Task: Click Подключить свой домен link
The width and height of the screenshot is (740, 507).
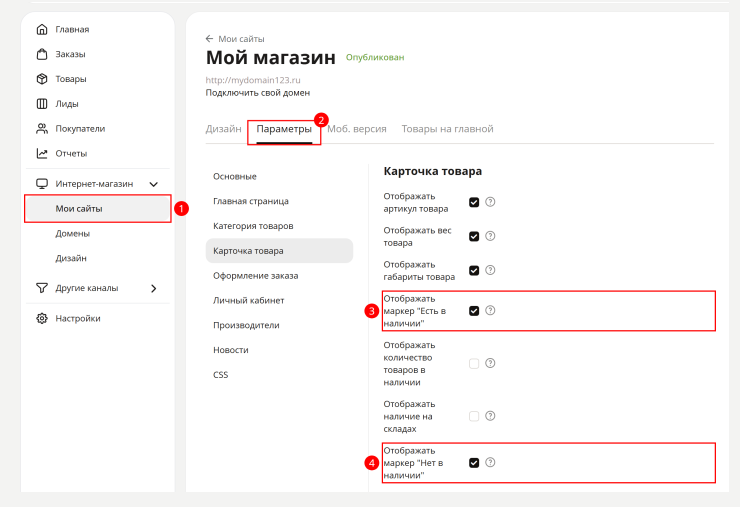Action: (x=258, y=93)
